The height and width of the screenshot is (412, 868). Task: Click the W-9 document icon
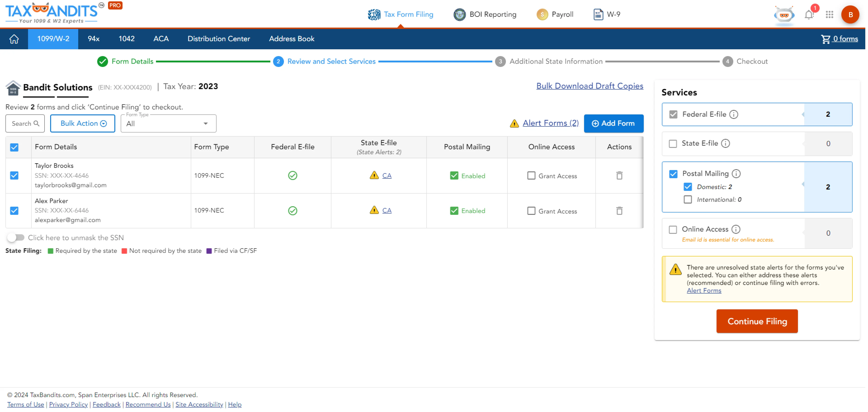point(598,14)
